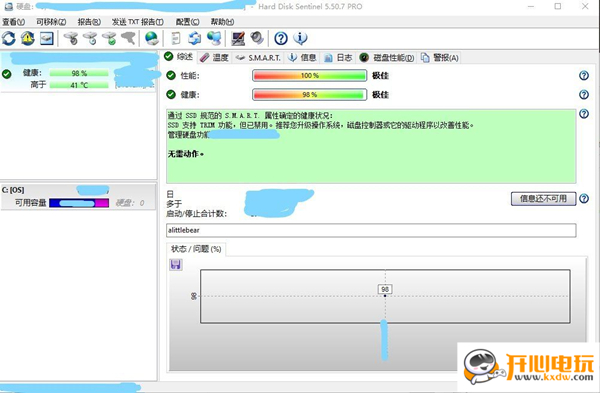Open the 可移除(Z) menu
The width and height of the screenshot is (600, 393).
pyautogui.click(x=51, y=22)
